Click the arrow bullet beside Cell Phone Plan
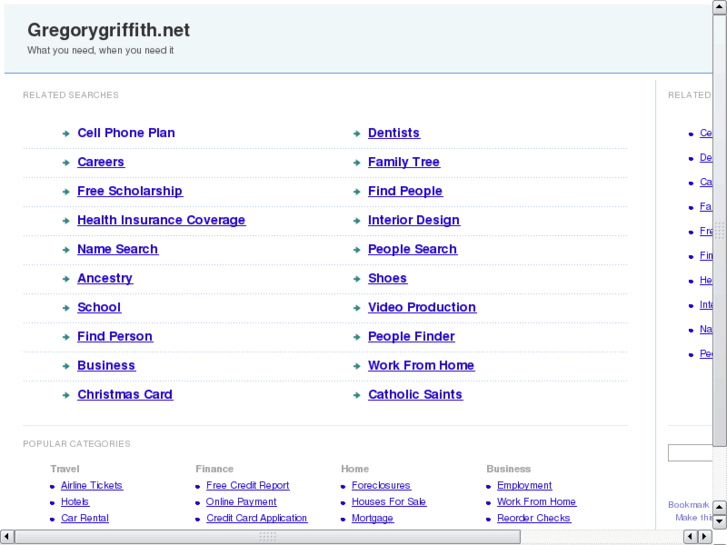 pyautogui.click(x=66, y=134)
